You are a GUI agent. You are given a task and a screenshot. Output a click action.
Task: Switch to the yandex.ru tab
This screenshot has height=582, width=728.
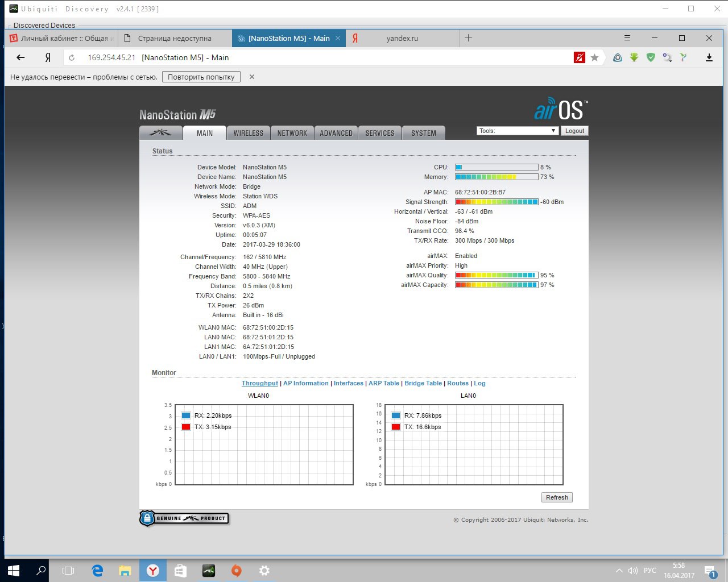pos(402,38)
